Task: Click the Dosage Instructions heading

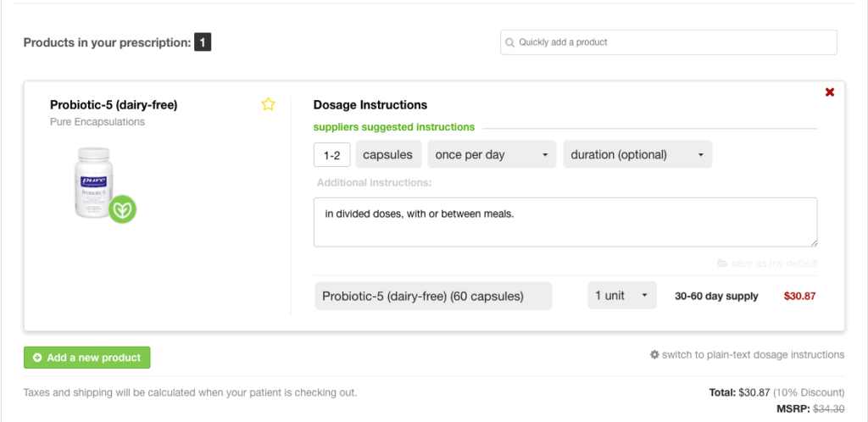Action: tap(370, 104)
